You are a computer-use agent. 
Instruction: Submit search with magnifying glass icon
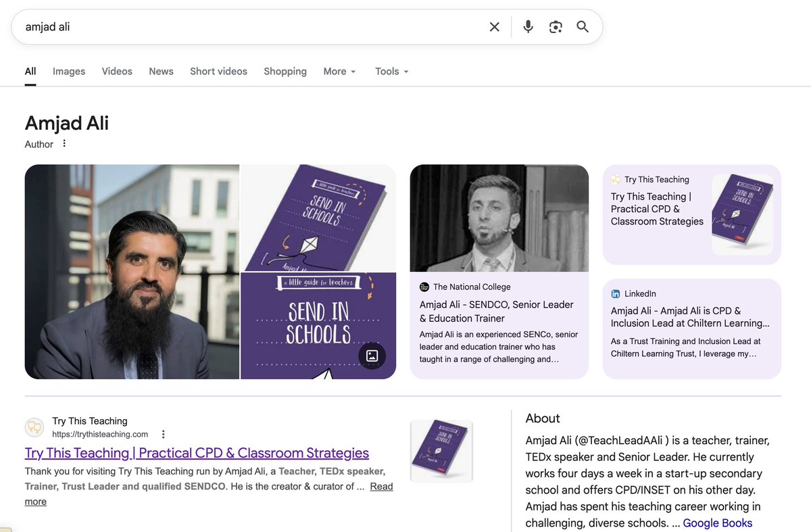click(583, 27)
